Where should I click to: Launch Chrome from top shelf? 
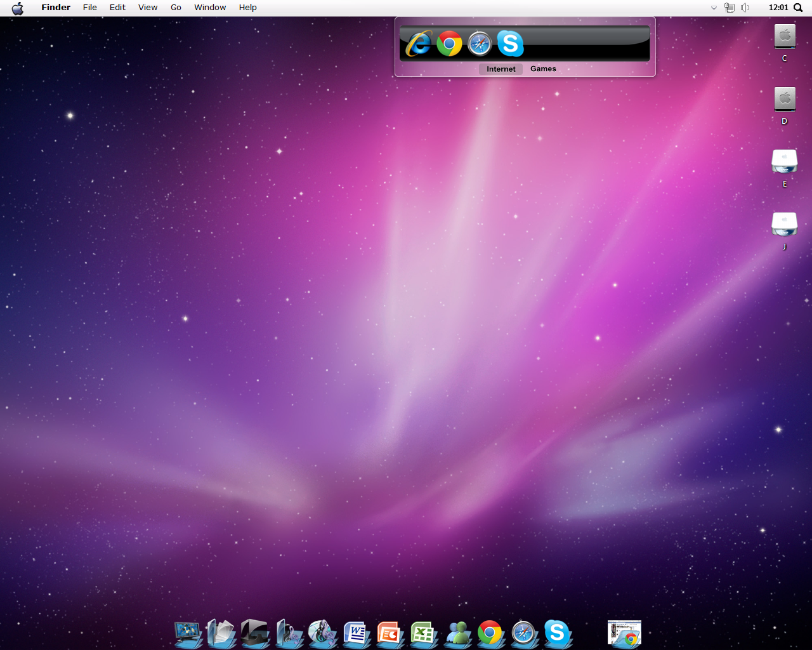coord(449,44)
